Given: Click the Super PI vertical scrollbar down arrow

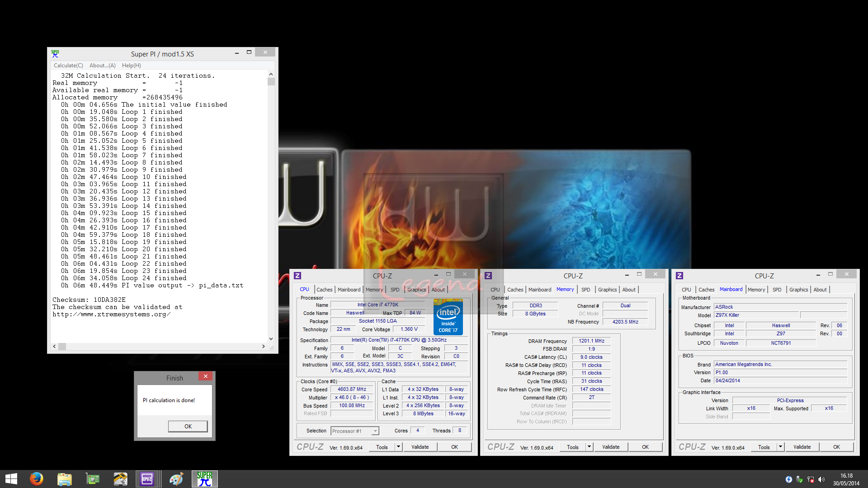Looking at the screenshot, I should (271, 338).
